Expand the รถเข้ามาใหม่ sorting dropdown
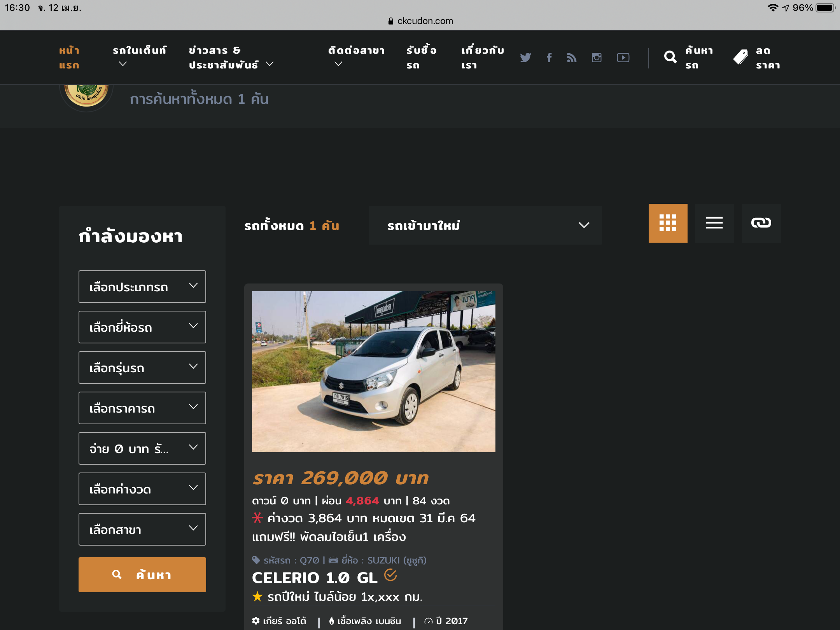This screenshot has width=840, height=630. [x=485, y=225]
